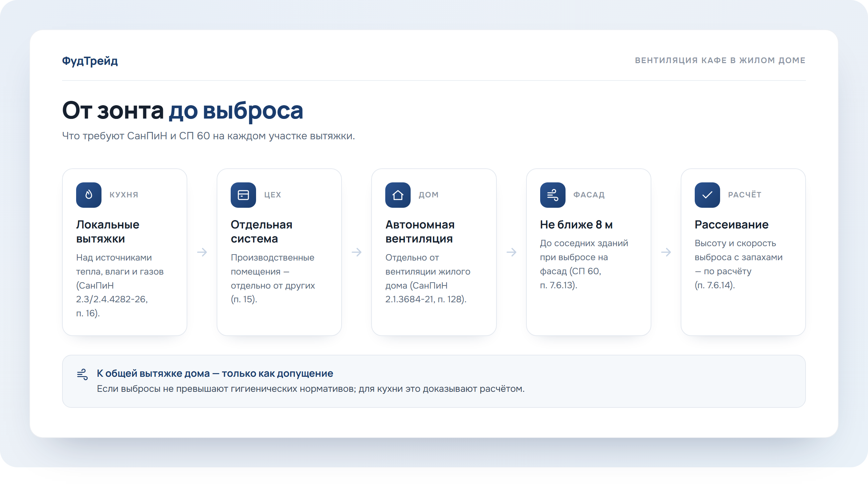Click the РАСЧЁТ label
This screenshot has height=484, width=868.
pos(745,195)
